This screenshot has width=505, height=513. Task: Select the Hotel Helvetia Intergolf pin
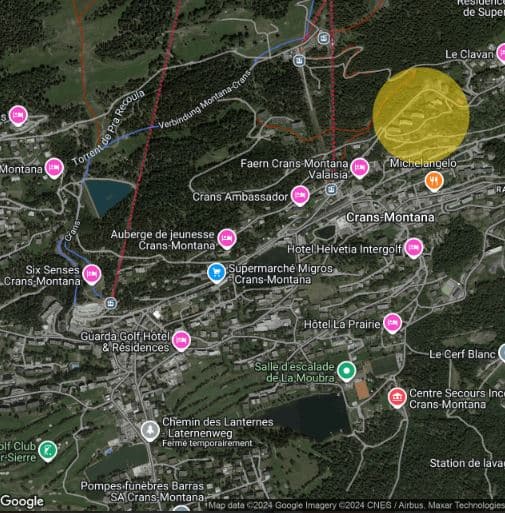(414, 248)
